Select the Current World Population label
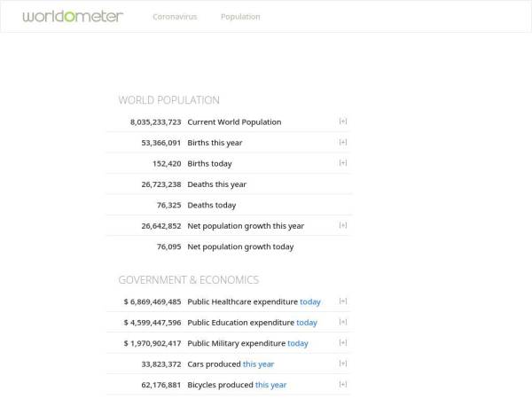532x399 pixels. [234, 121]
